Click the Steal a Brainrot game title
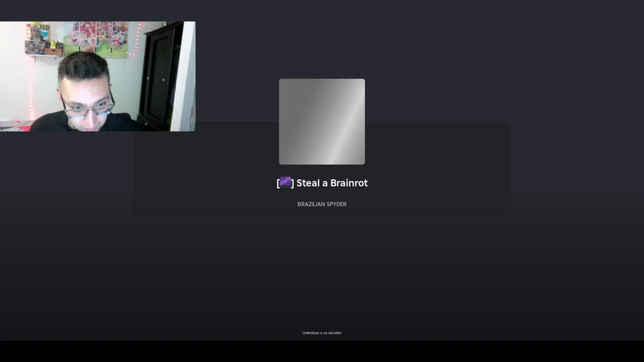644x362 pixels. click(322, 183)
